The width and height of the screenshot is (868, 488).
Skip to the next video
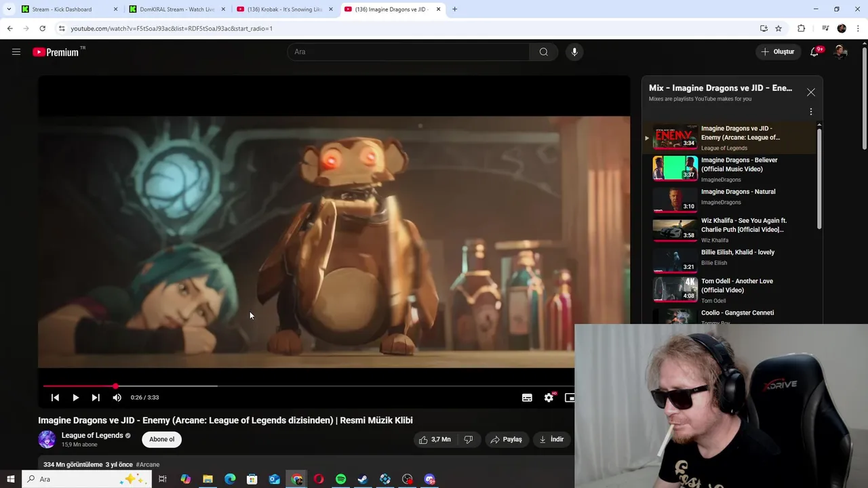click(96, 398)
